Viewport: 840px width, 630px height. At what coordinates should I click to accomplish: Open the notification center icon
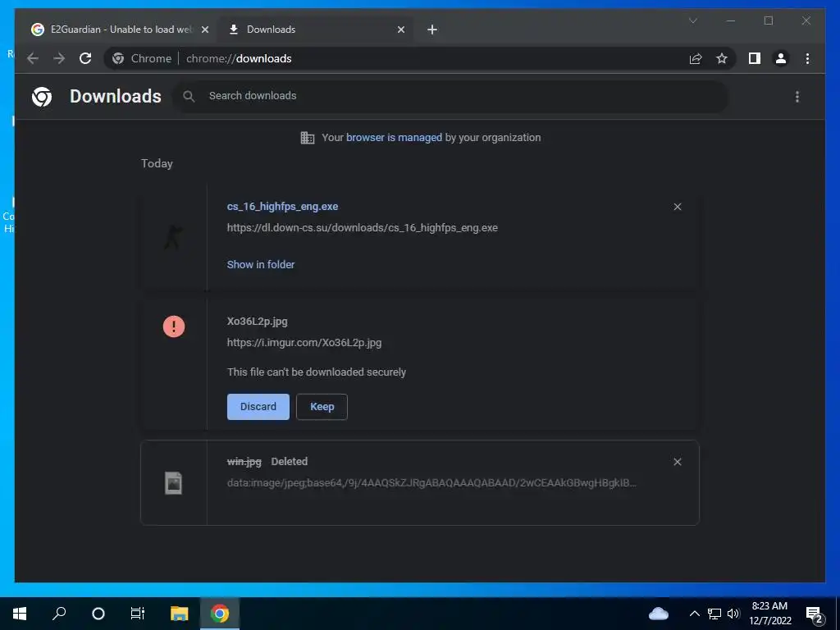click(x=815, y=614)
